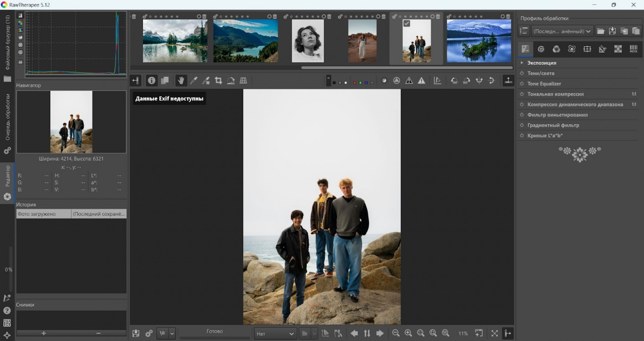The width and height of the screenshot is (644, 341).
Task: Uncheck the checkbox on the selected filmstrip thumbnail
Action: click(407, 24)
